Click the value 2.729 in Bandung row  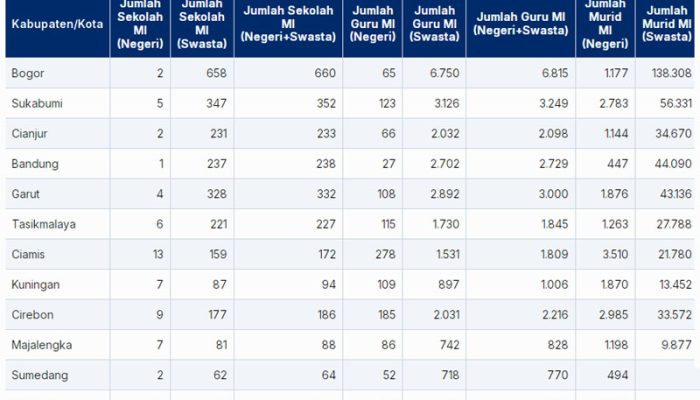pyautogui.click(x=554, y=164)
